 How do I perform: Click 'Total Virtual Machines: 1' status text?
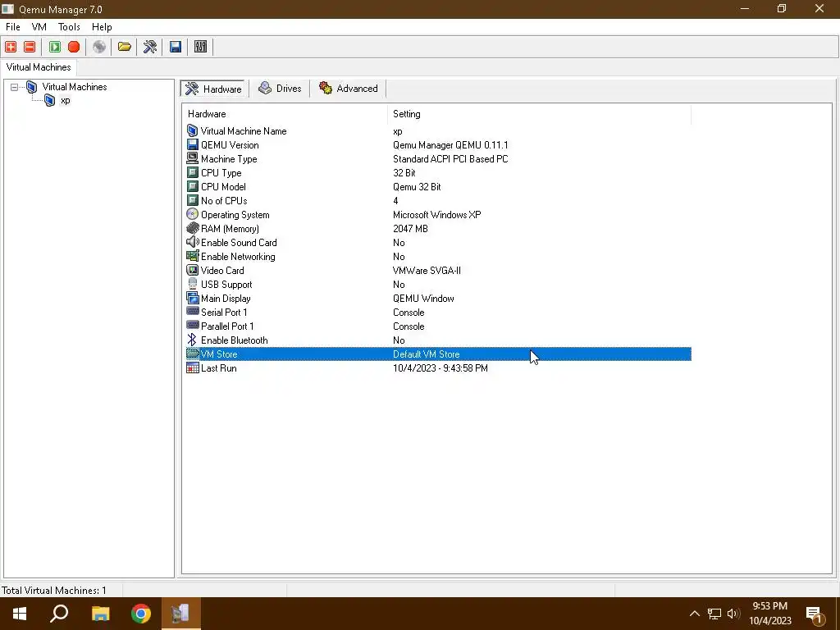[x=53, y=591]
